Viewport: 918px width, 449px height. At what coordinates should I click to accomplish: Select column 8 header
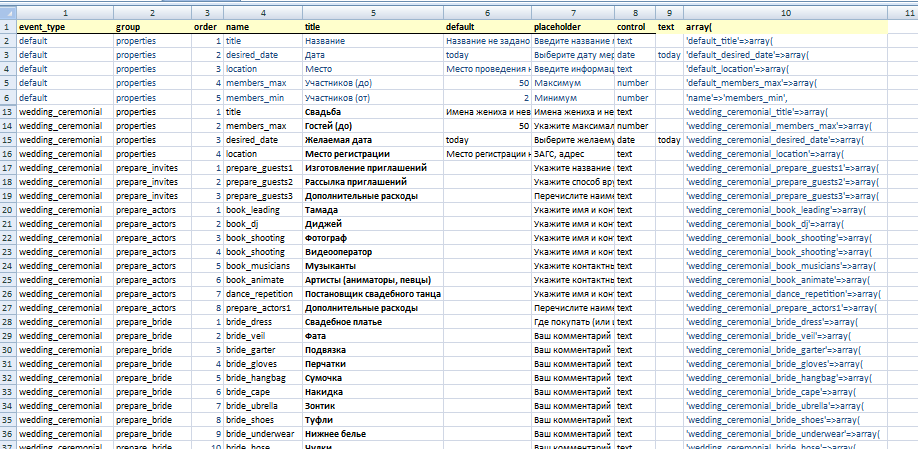pyautogui.click(x=635, y=13)
